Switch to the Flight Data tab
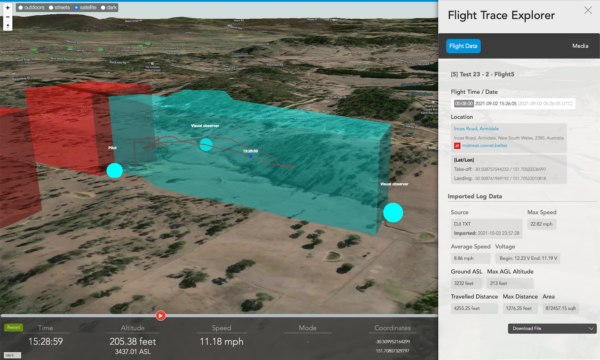Viewport: 600px width, 360px height. (x=463, y=46)
